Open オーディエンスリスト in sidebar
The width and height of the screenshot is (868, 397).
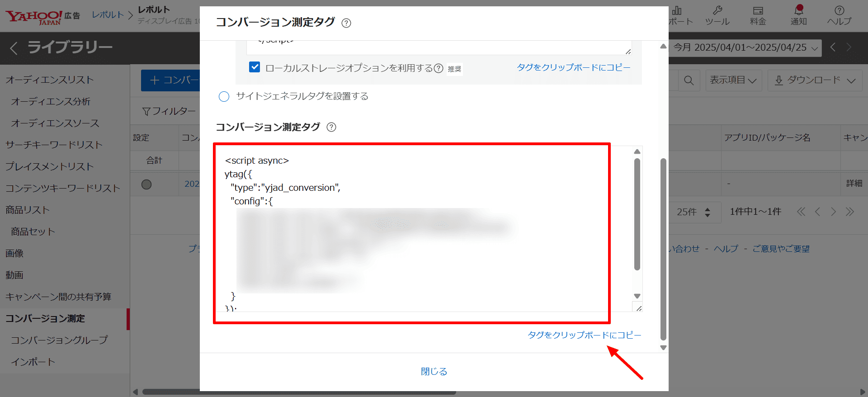point(50,80)
